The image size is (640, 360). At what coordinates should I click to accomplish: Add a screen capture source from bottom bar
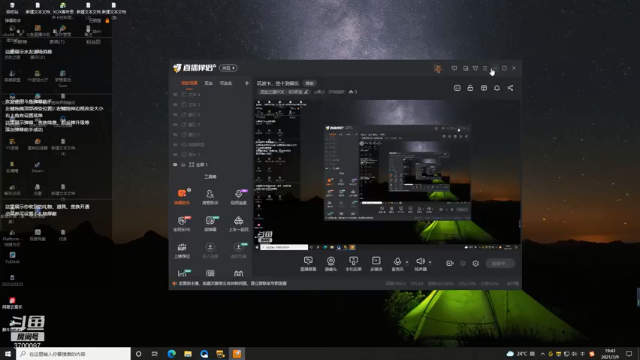point(308,263)
